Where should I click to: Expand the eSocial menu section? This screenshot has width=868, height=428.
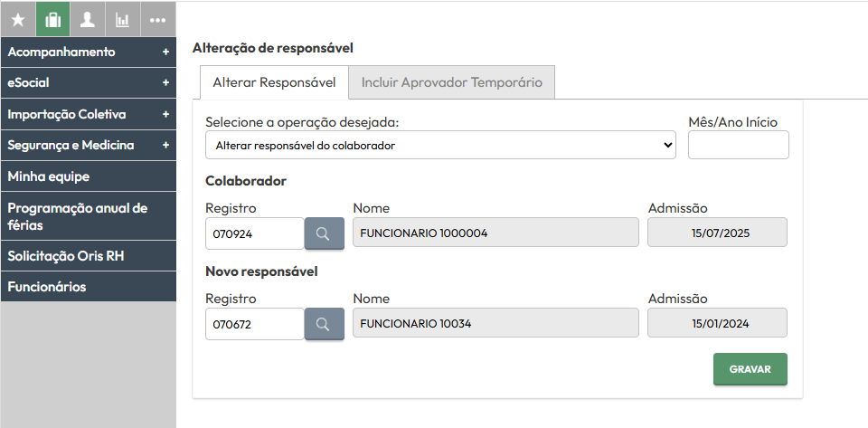pos(89,83)
